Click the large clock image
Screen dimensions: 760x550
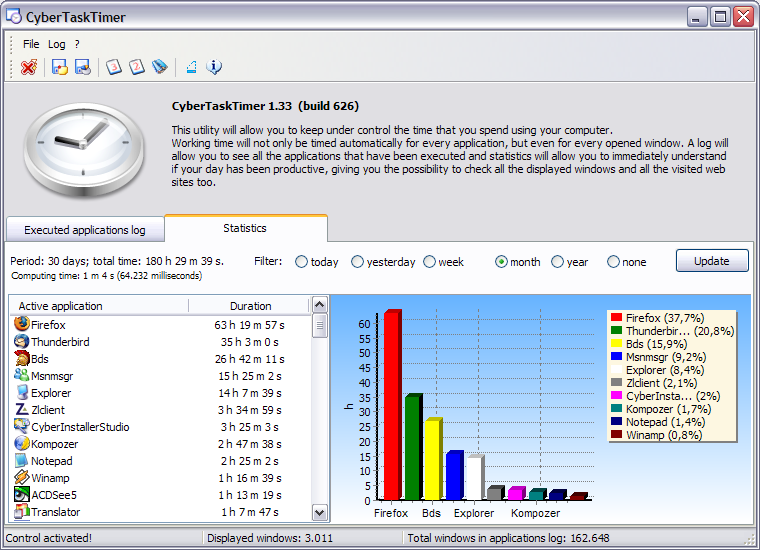click(83, 149)
